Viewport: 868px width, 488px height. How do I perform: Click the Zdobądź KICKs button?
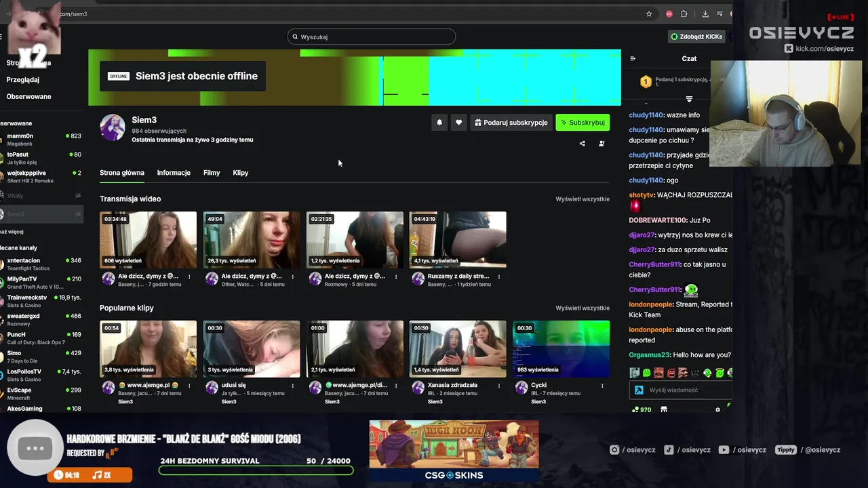tap(696, 37)
